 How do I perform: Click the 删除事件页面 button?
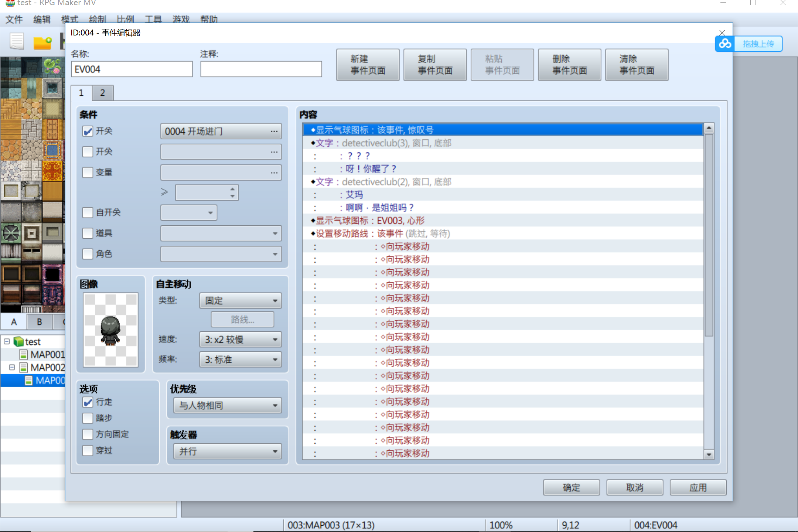click(x=570, y=65)
